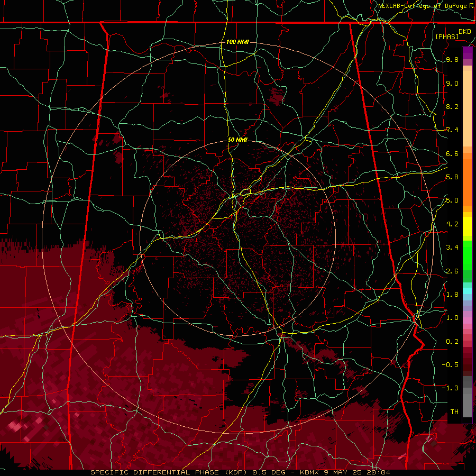Select the 8.2 scale value
This screenshot has width=476, height=476.
tap(452, 106)
